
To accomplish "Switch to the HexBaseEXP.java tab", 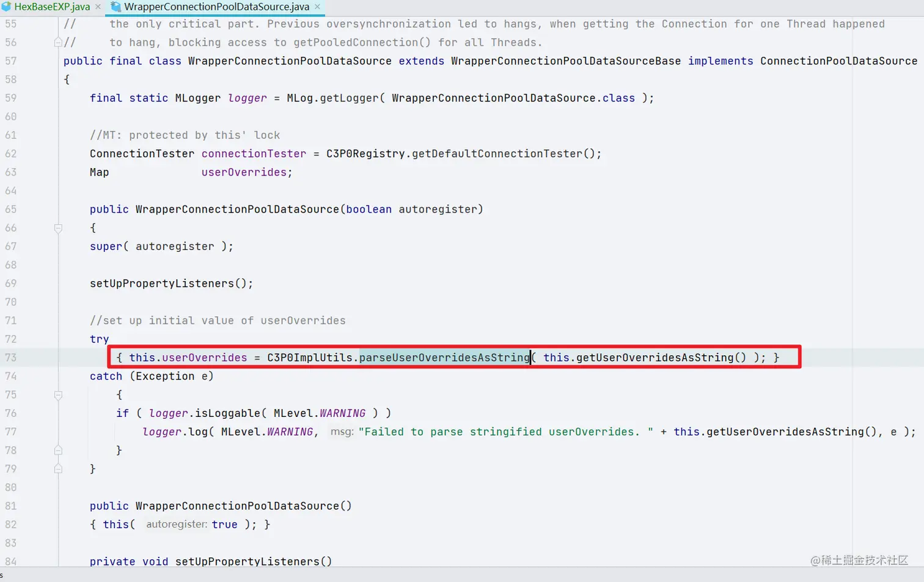I will pyautogui.click(x=52, y=7).
